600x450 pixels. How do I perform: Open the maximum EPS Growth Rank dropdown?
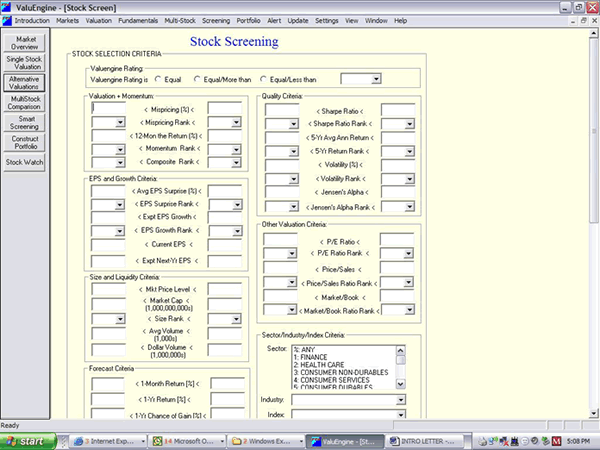coord(237,231)
